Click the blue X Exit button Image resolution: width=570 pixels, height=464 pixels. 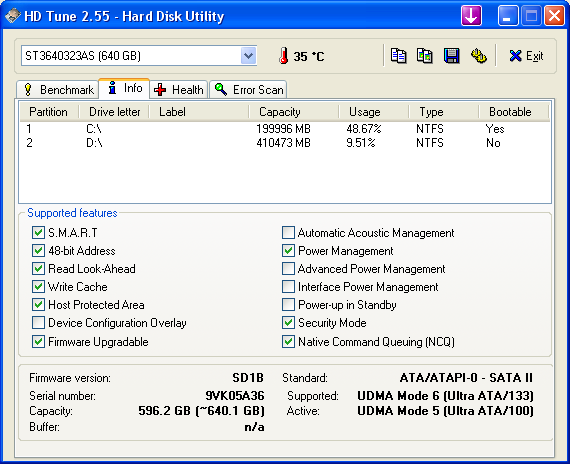(x=526, y=56)
